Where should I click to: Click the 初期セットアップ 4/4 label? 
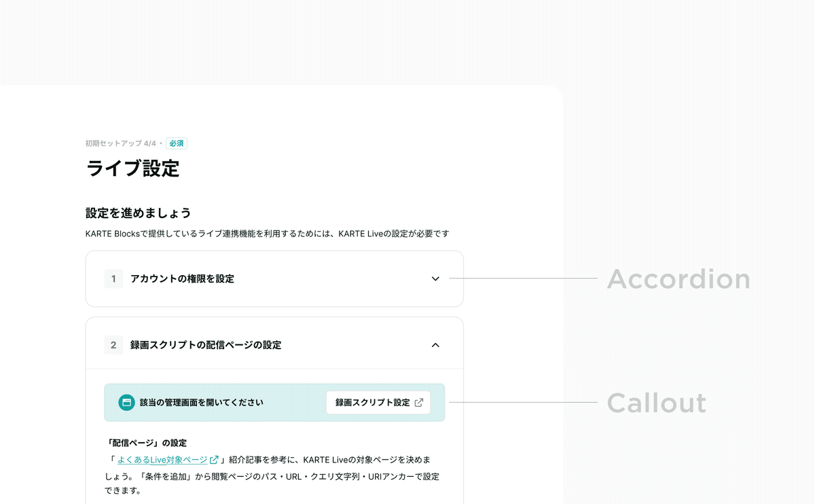121,143
